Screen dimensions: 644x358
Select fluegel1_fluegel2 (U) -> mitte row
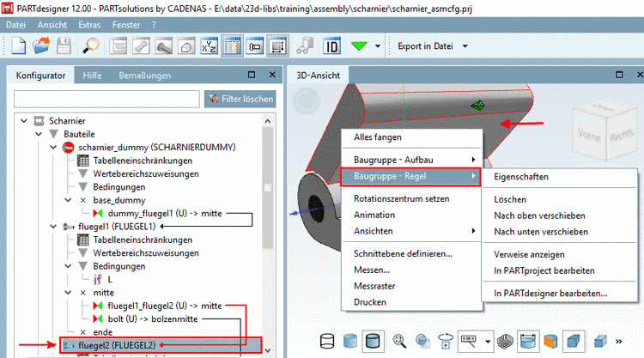164,306
